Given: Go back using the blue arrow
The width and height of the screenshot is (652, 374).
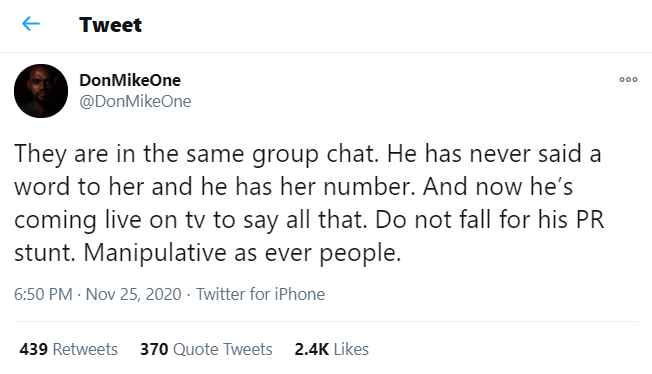Looking at the screenshot, I should click(31, 24).
